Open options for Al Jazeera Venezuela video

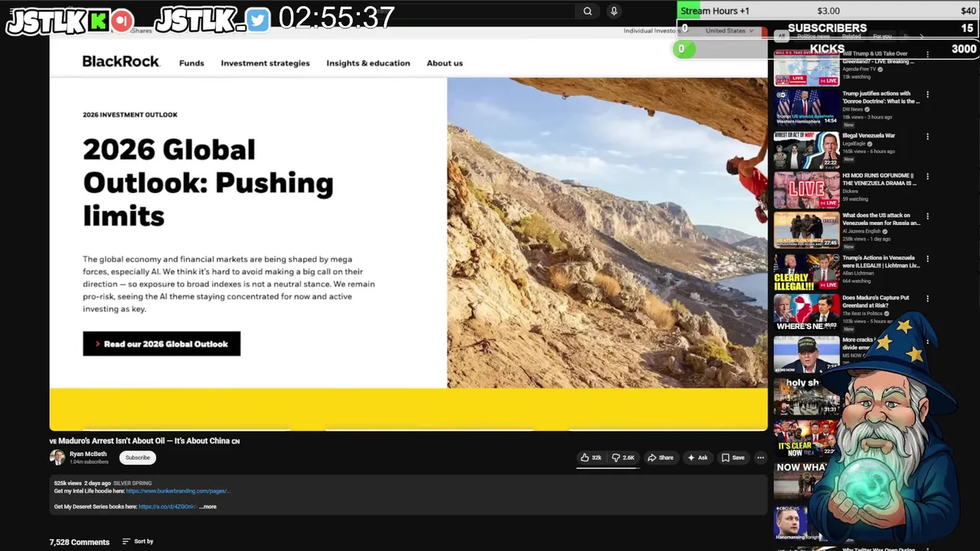927,217
